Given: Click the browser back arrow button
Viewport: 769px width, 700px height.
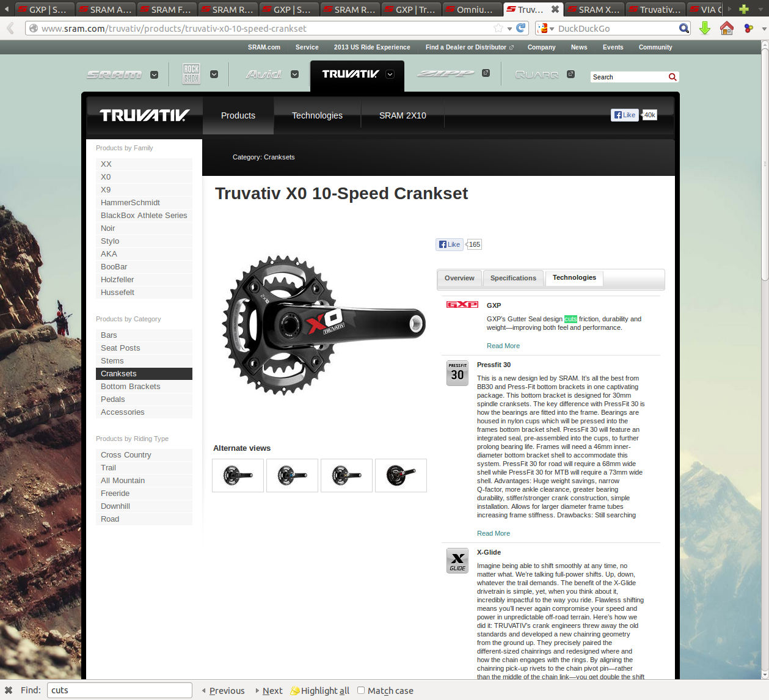Looking at the screenshot, I should point(10,28).
